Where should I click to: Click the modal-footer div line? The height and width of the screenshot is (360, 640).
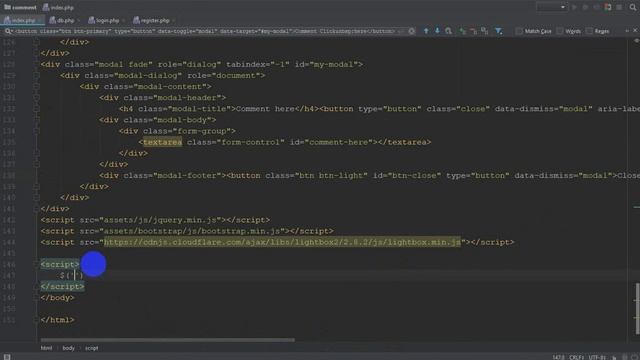tap(369, 176)
